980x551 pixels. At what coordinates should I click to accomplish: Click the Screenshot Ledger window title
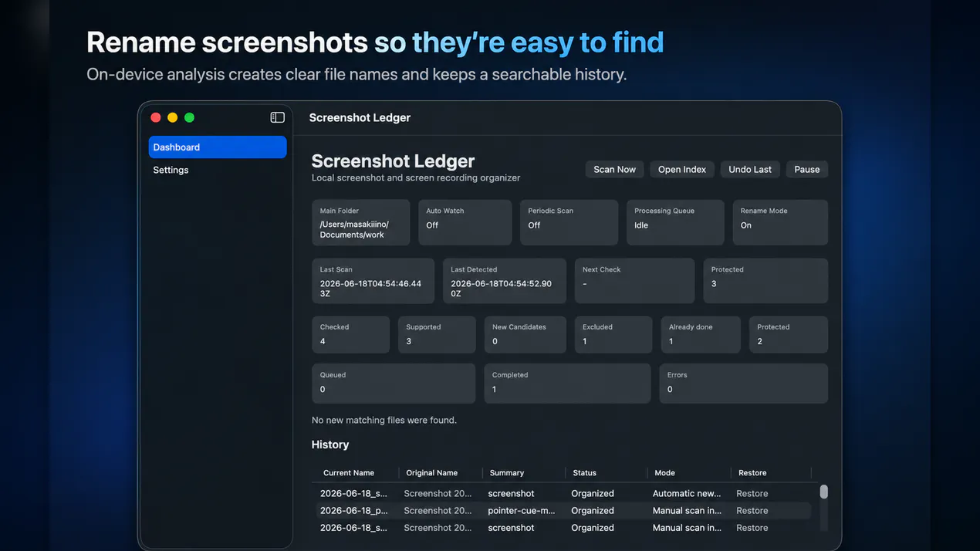point(360,118)
